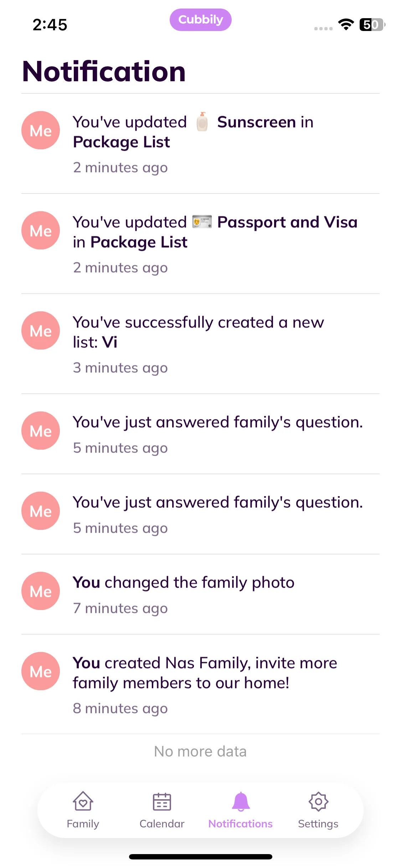The height and width of the screenshot is (868, 401).
Task: Open the Sunscreen updated notification
Action: (x=214, y=143)
